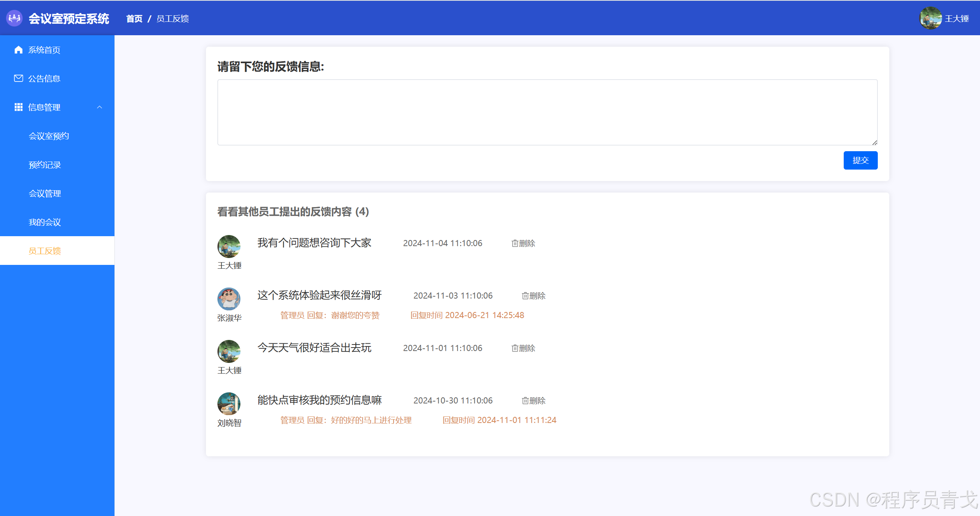Screen dimensions: 980x516
Task: Open user dropdown by clicking 王大锤 name
Action: coord(957,18)
